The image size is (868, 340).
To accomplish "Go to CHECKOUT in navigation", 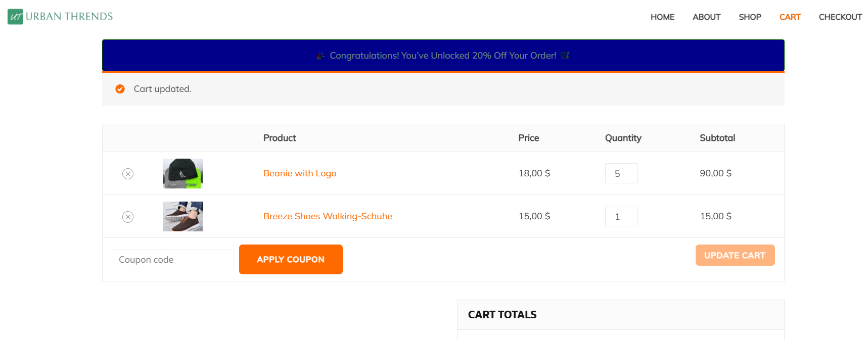I will [x=840, y=17].
